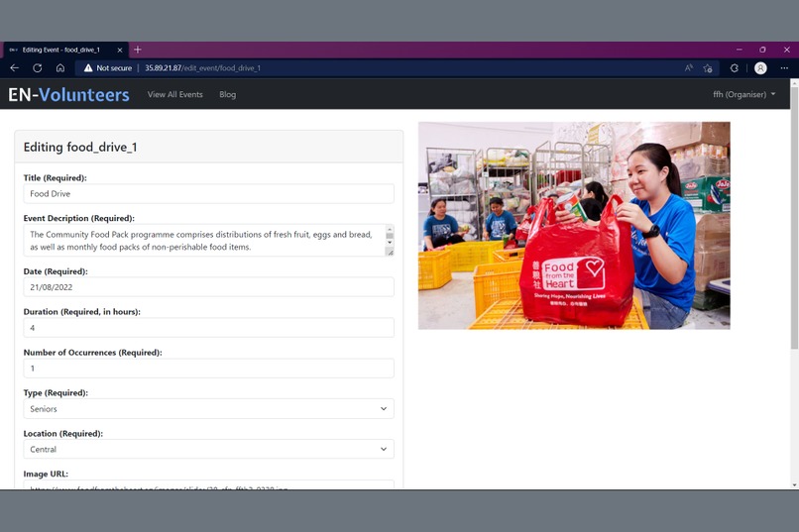Open the Blog page

click(227, 95)
